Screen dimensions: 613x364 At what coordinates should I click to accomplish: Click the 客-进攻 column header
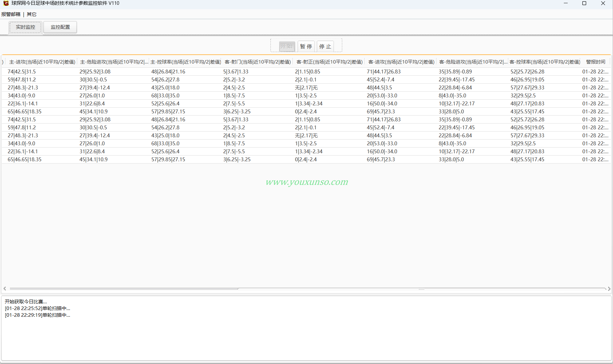pyautogui.click(x=401, y=62)
